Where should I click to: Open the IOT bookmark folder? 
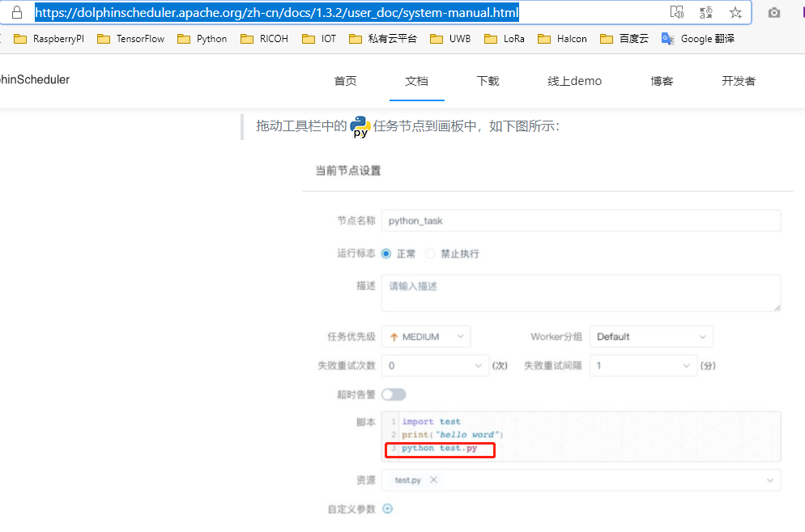pos(319,39)
